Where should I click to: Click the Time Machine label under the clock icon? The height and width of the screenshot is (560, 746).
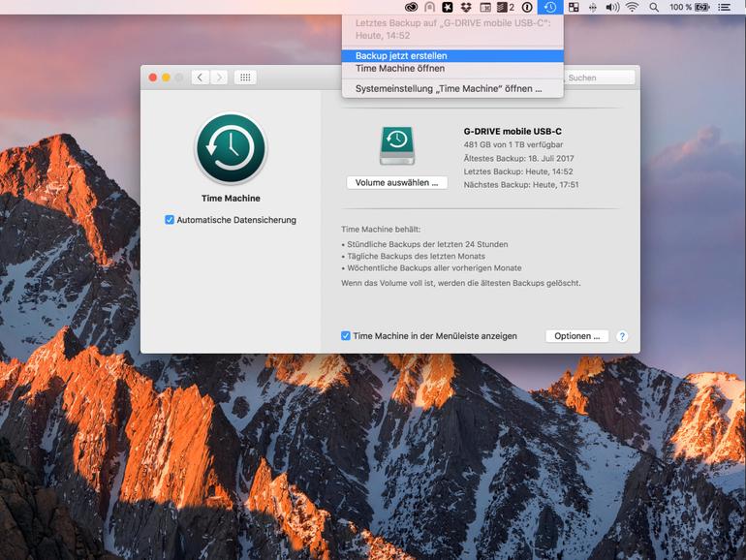point(231,199)
